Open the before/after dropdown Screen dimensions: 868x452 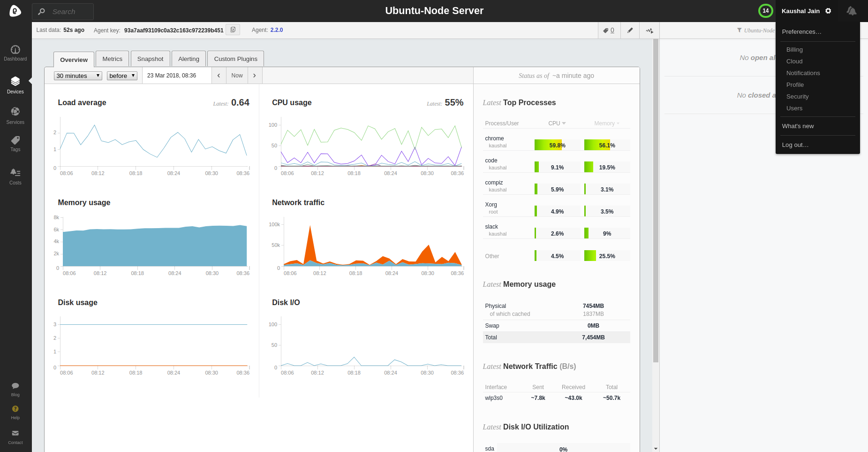(122, 76)
